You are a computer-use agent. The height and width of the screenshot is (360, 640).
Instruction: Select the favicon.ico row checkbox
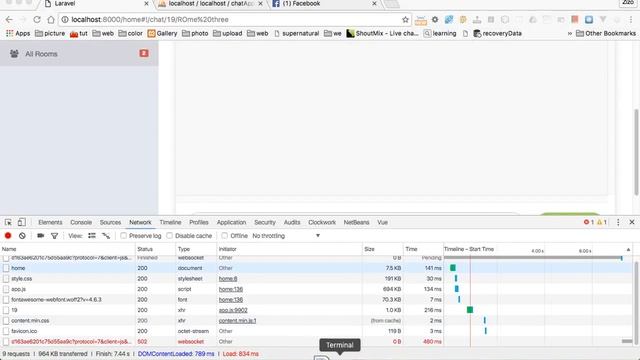(x=6, y=331)
